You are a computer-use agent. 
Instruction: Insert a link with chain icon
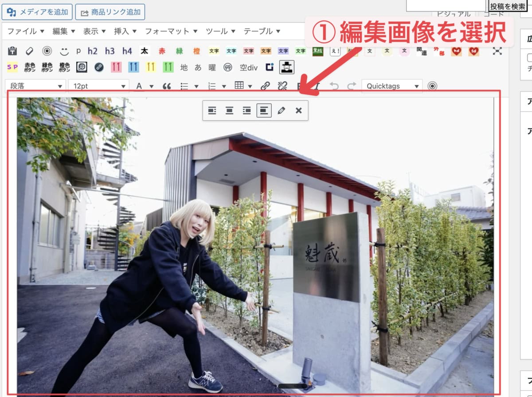pyautogui.click(x=265, y=86)
